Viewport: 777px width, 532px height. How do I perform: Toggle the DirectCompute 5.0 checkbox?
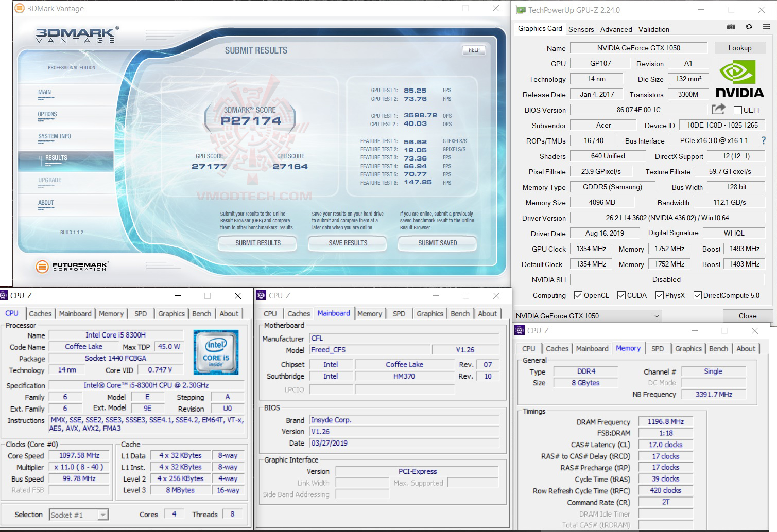pos(698,295)
